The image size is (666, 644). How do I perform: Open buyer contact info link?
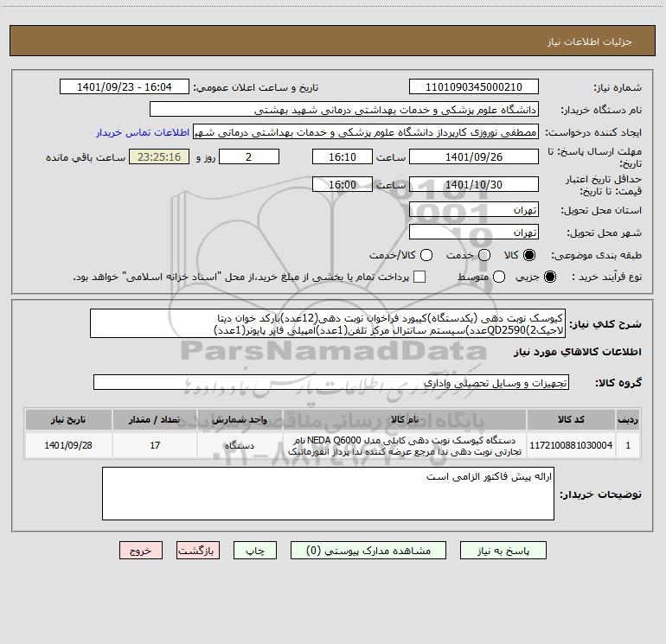(x=143, y=132)
